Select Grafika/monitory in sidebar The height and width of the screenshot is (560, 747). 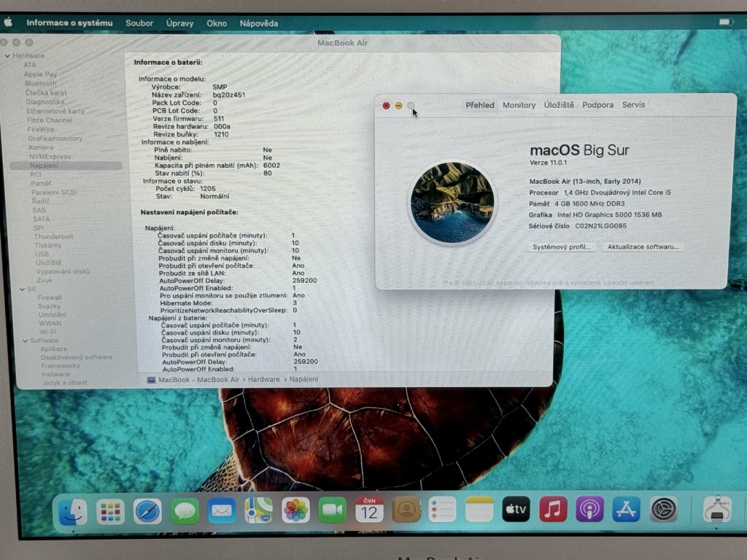55,139
